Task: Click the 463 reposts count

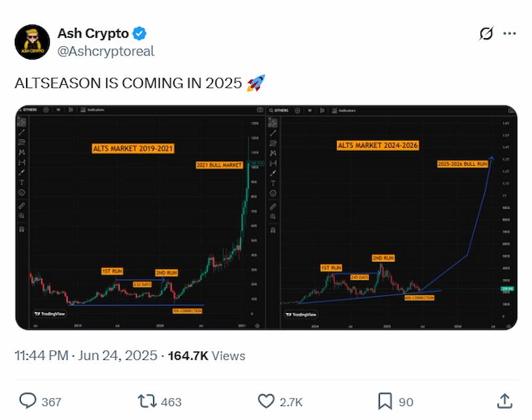Action: pyautogui.click(x=171, y=402)
